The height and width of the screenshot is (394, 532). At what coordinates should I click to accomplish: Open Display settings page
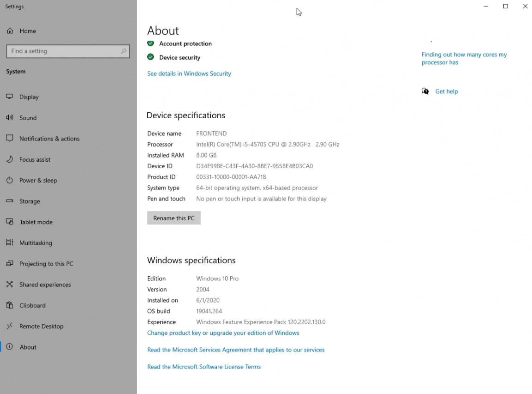click(29, 97)
